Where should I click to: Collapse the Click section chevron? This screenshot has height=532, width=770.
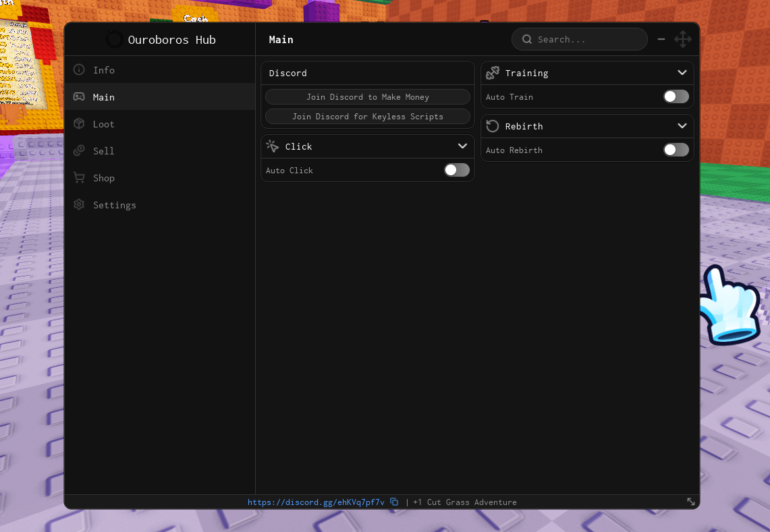tap(462, 146)
